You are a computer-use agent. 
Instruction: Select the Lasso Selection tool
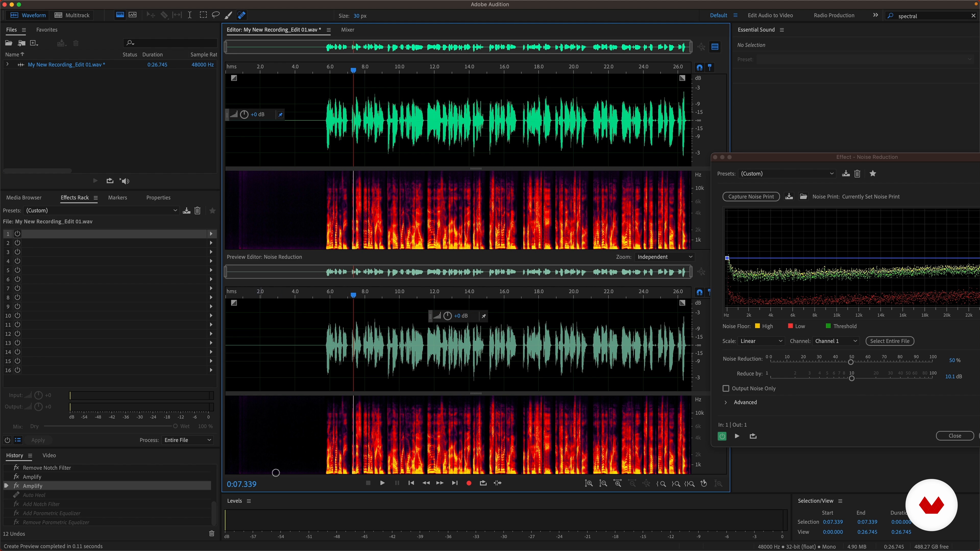pyautogui.click(x=215, y=15)
